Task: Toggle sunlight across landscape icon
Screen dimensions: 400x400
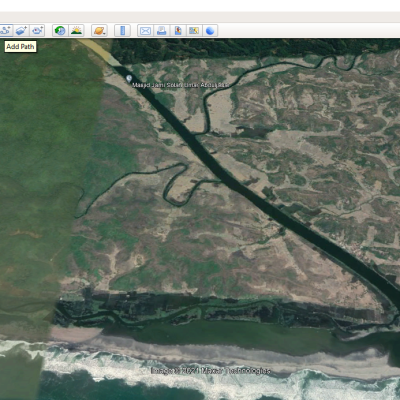Action: [x=76, y=31]
